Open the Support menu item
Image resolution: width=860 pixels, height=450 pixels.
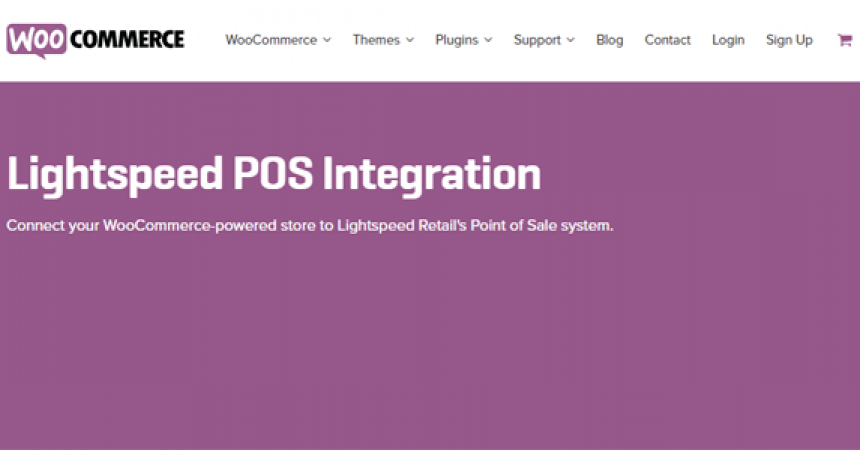tap(538, 40)
